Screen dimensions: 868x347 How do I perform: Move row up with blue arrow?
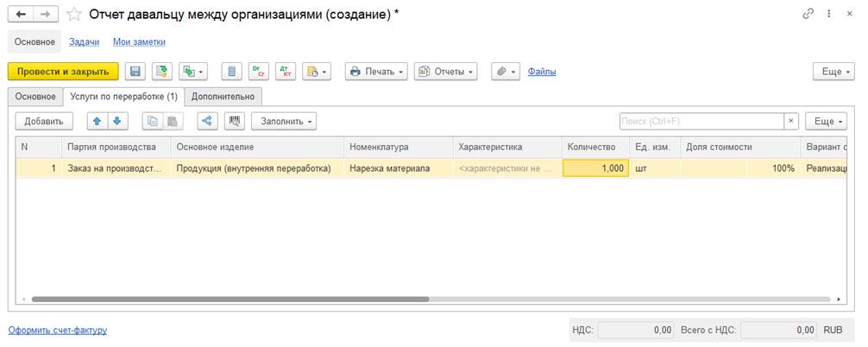[97, 122]
